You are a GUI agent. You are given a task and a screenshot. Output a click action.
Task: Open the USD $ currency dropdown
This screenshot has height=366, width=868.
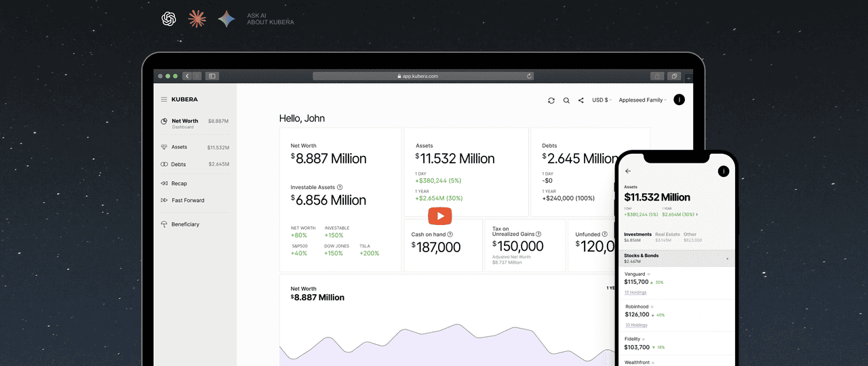point(601,100)
